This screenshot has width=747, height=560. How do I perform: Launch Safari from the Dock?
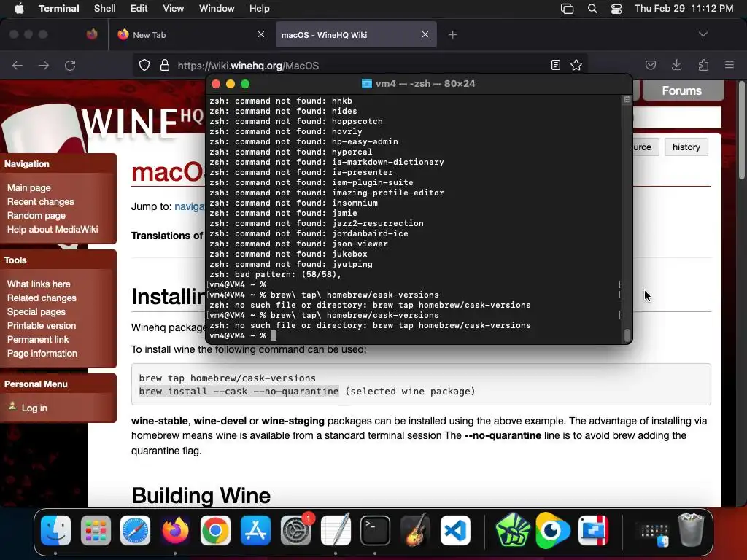pyautogui.click(x=135, y=530)
